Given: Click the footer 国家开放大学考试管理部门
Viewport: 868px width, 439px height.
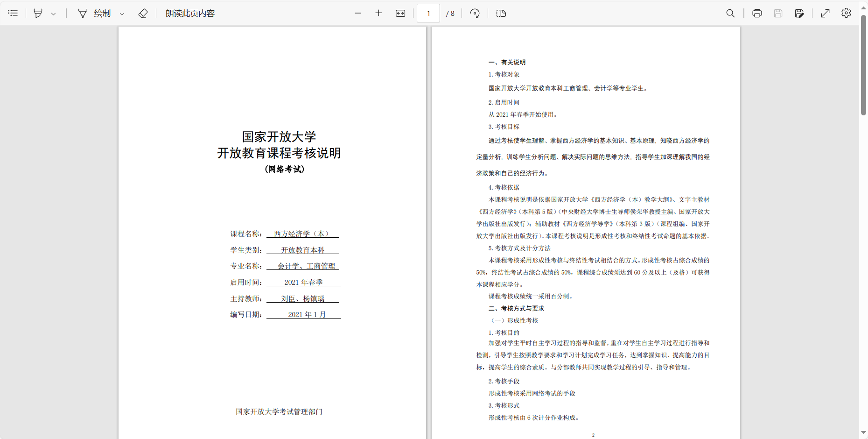Looking at the screenshot, I should point(279,411).
